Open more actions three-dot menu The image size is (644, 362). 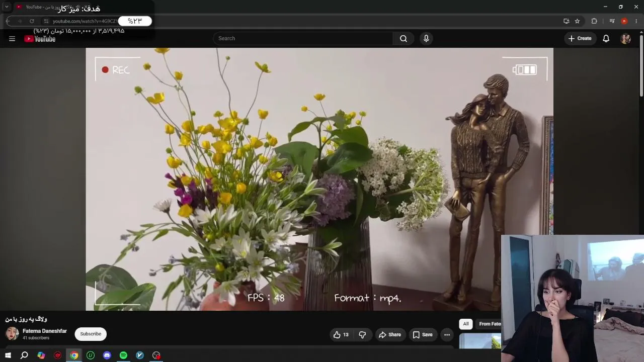[447, 334]
